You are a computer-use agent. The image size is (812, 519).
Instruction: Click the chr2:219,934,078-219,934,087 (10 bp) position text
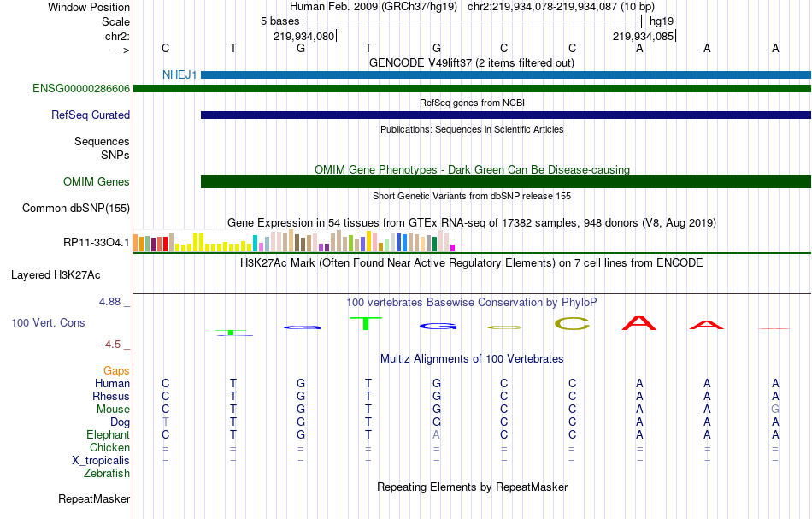pyautogui.click(x=561, y=7)
